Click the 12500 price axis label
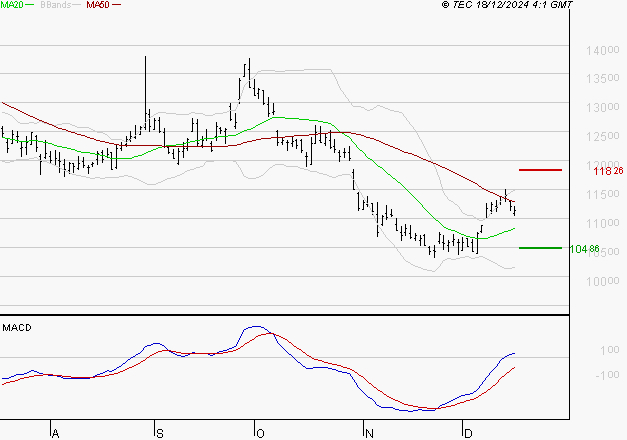 603,136
